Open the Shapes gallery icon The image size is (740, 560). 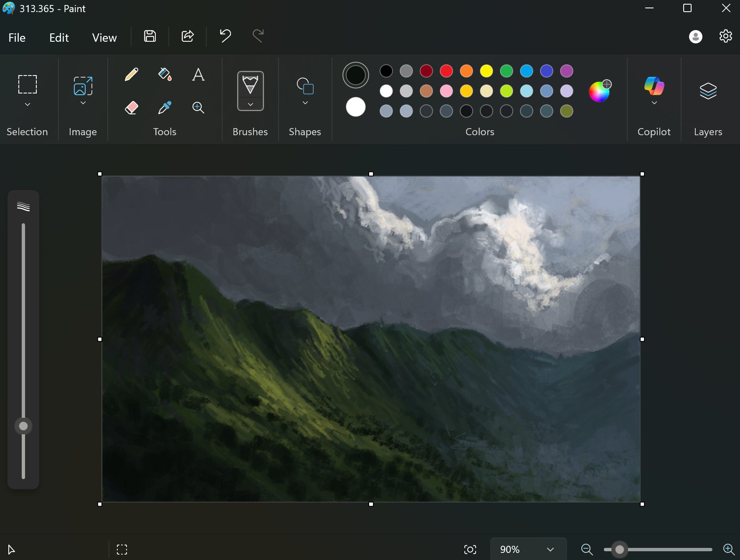305,86
